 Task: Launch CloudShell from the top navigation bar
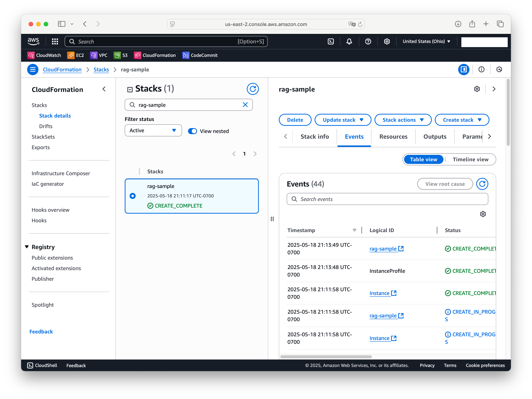(x=331, y=41)
